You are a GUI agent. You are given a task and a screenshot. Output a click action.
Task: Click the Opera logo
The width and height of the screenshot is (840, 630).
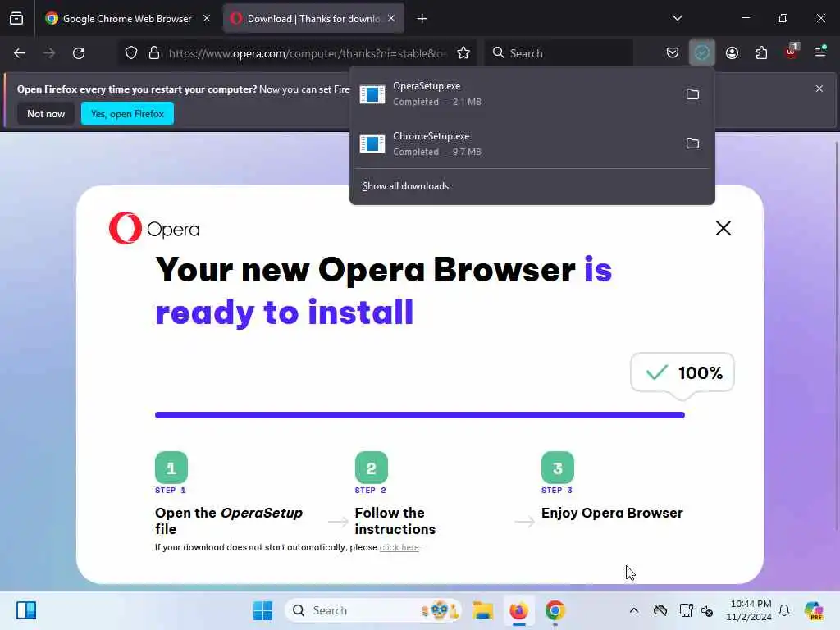click(154, 228)
